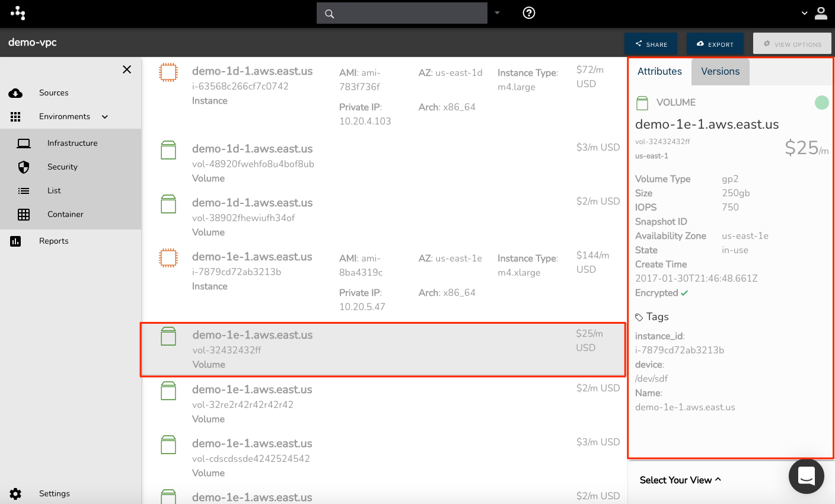Collapse the Environments chevron
This screenshot has width=835, height=504.
click(105, 117)
